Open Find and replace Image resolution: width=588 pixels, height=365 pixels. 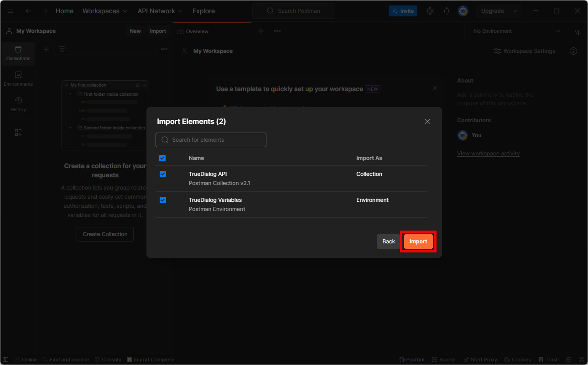coord(66,360)
